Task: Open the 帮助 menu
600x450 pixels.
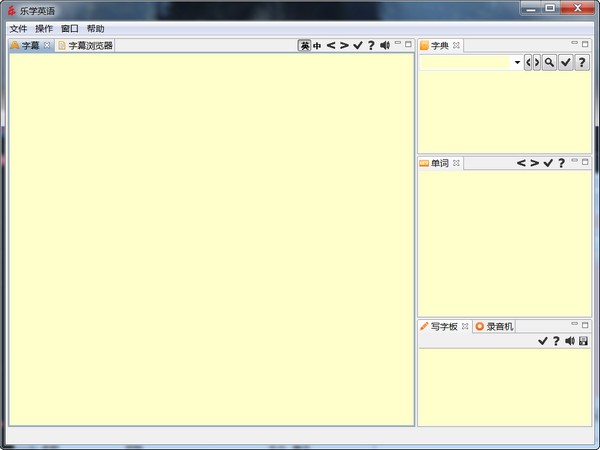Action: pyautogui.click(x=95, y=29)
